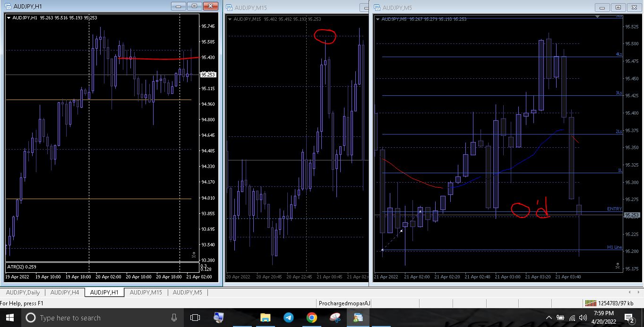Image resolution: width=644 pixels, height=327 pixels.
Task: Click the ProchargedmoparAJ profile in status bar
Action: tap(345, 303)
